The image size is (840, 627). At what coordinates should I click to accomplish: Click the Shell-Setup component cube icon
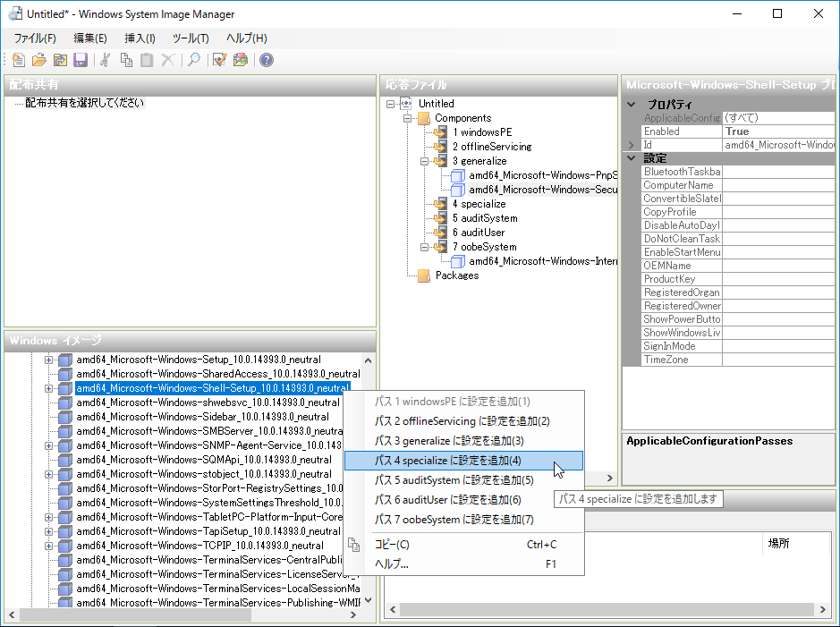(65, 388)
